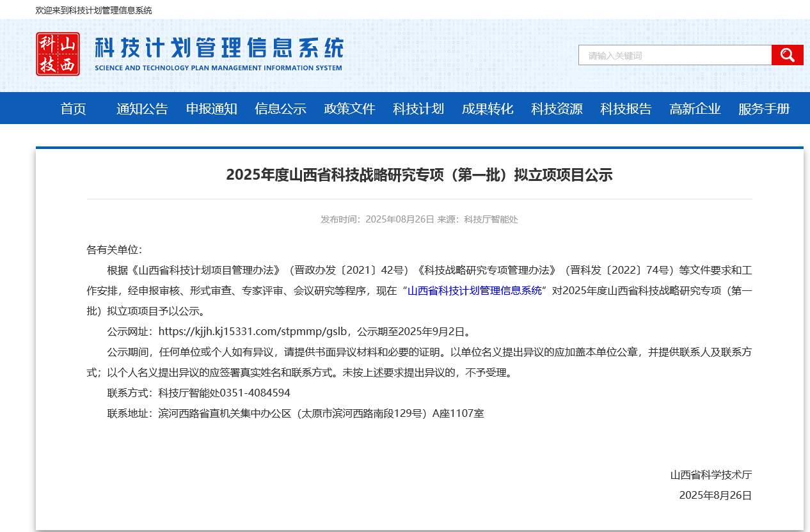Screen dimensions: 810x532
Task: Click the red search magnifier button
Action: click(x=787, y=55)
